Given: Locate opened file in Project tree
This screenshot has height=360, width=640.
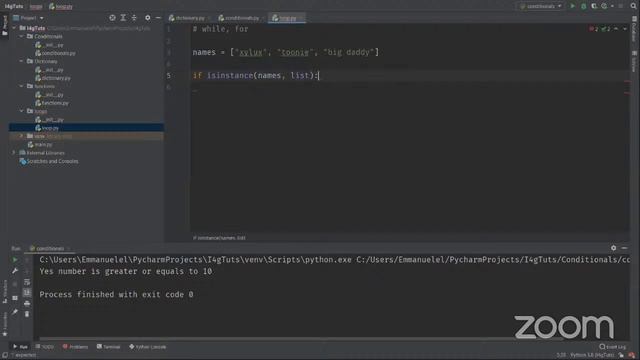Looking at the screenshot, I should [x=112, y=18].
